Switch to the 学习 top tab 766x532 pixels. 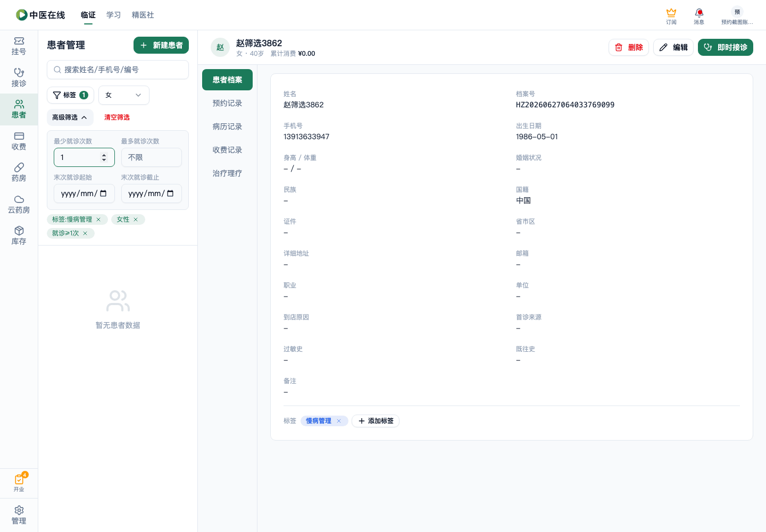pyautogui.click(x=113, y=15)
